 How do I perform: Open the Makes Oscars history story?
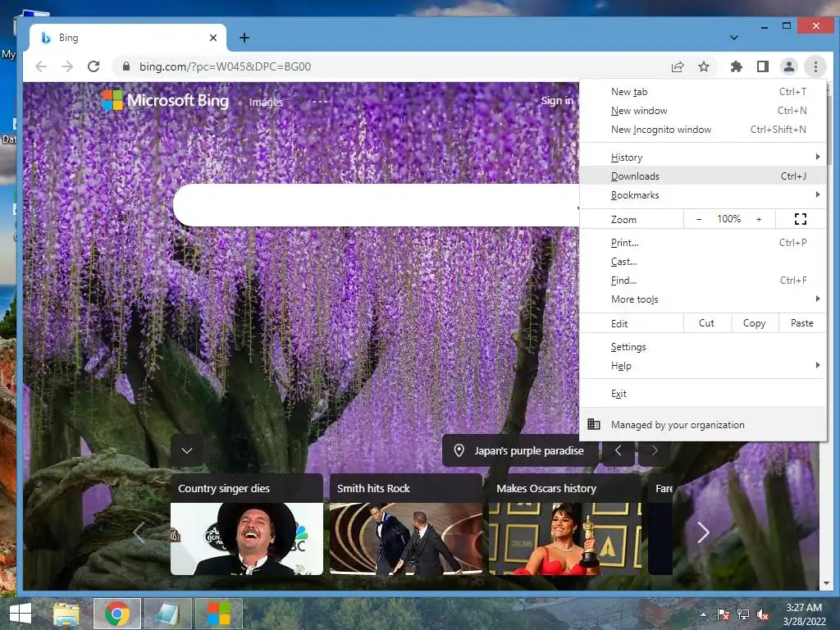565,524
